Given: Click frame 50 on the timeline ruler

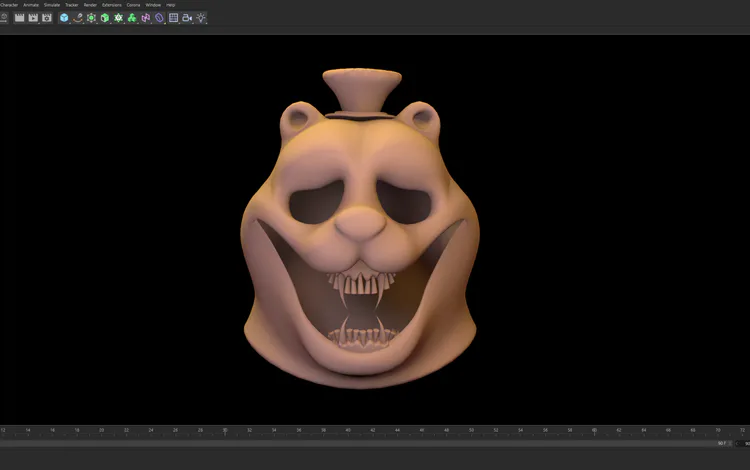Looking at the screenshot, I should coord(471,430).
